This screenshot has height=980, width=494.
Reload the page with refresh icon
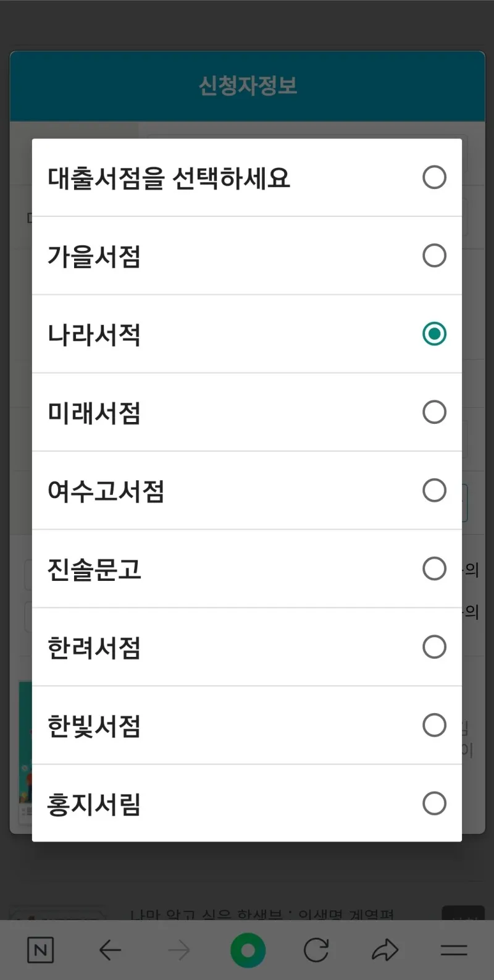click(316, 950)
